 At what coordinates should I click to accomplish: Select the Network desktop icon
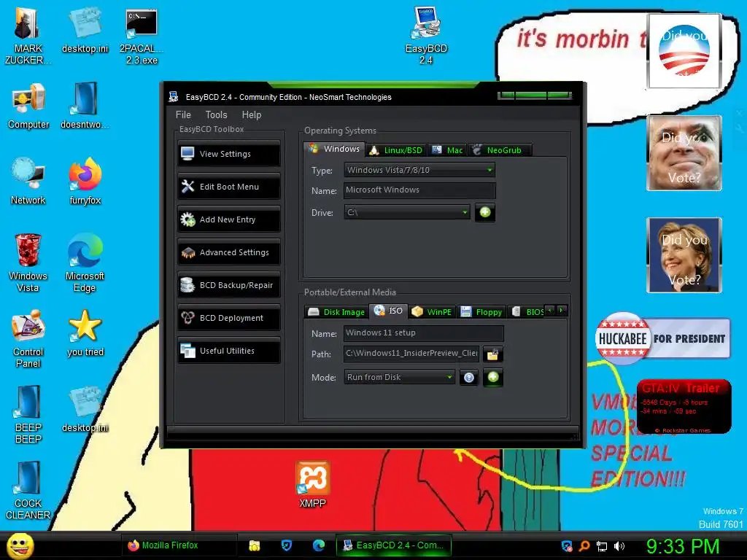(28, 182)
